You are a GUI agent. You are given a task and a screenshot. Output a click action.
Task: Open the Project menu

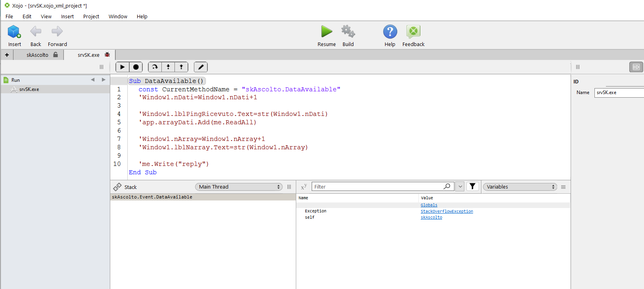pyautogui.click(x=91, y=16)
